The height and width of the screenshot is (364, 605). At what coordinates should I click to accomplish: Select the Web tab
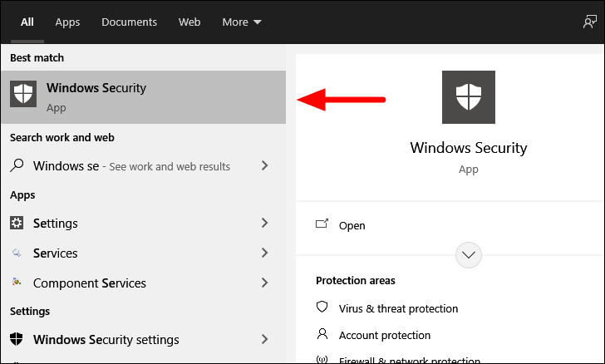click(189, 22)
